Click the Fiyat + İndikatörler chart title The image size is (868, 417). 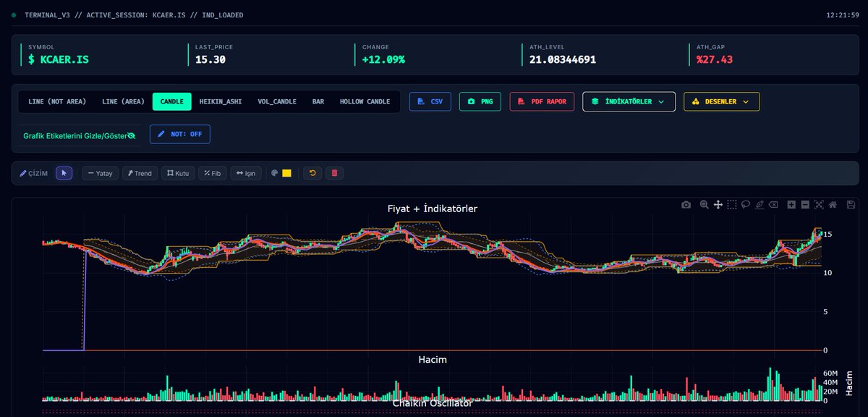pos(433,208)
